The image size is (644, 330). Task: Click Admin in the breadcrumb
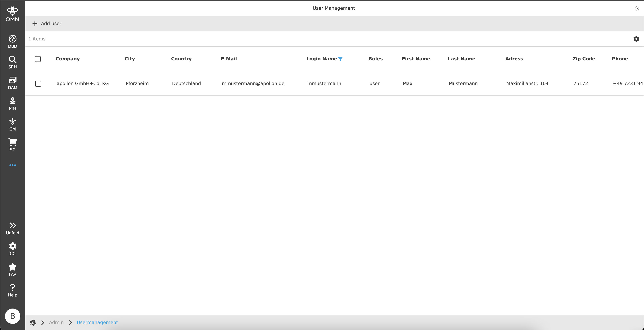click(x=56, y=323)
